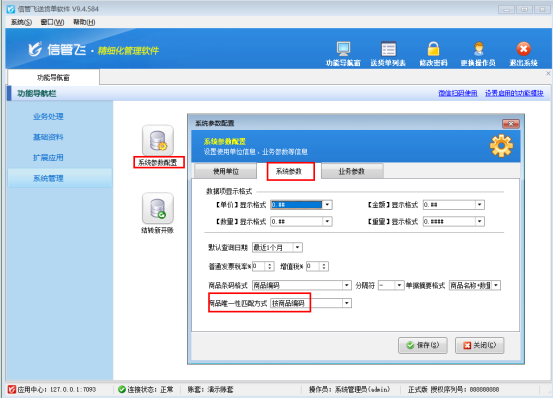This screenshot has height=399, width=553.
Task: Switch to the 使用单位 tab
Action: pos(226,171)
